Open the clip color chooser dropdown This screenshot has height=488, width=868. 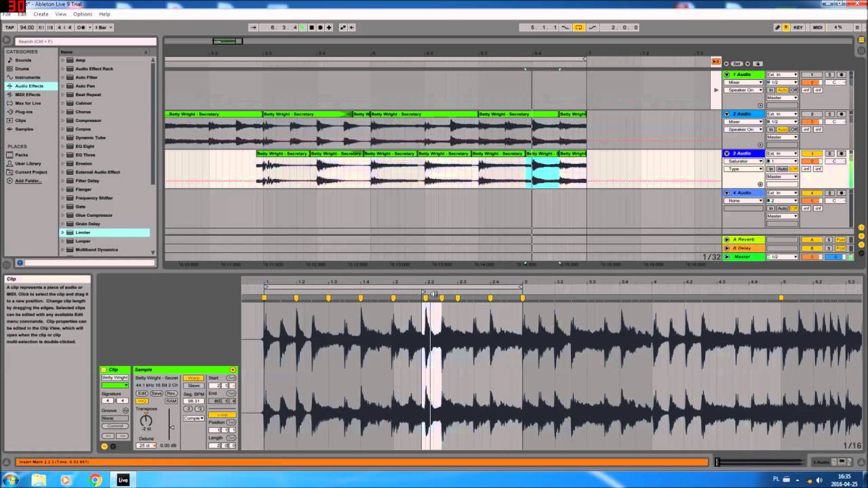(115, 385)
